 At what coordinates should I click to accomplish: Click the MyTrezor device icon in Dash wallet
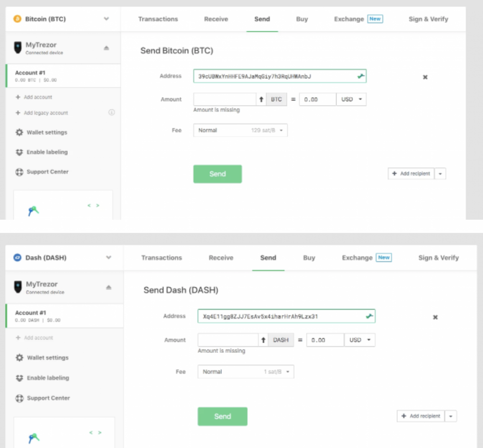click(x=18, y=287)
